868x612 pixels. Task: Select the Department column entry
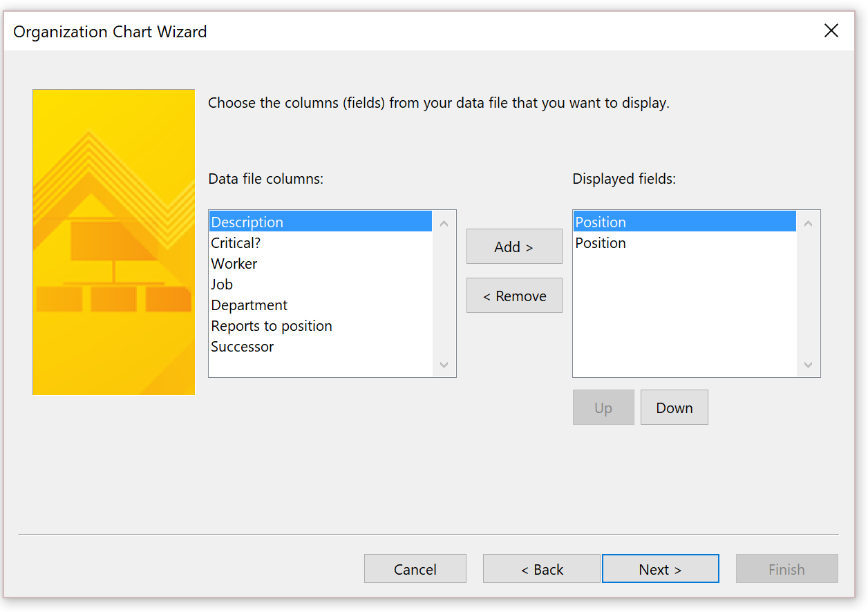(321, 305)
